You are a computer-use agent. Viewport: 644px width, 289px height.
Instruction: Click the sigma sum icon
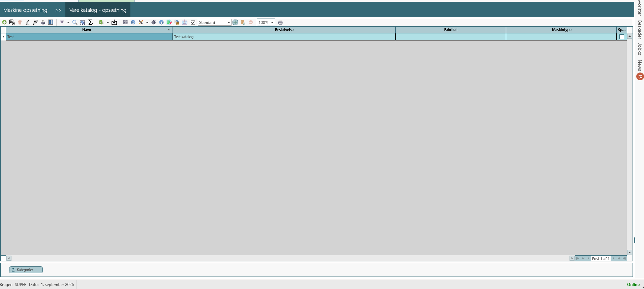90,22
